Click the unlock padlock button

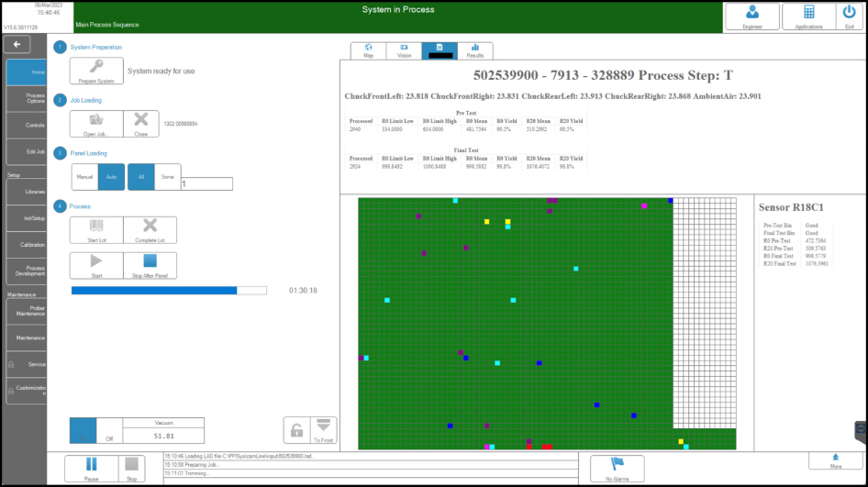(x=296, y=430)
